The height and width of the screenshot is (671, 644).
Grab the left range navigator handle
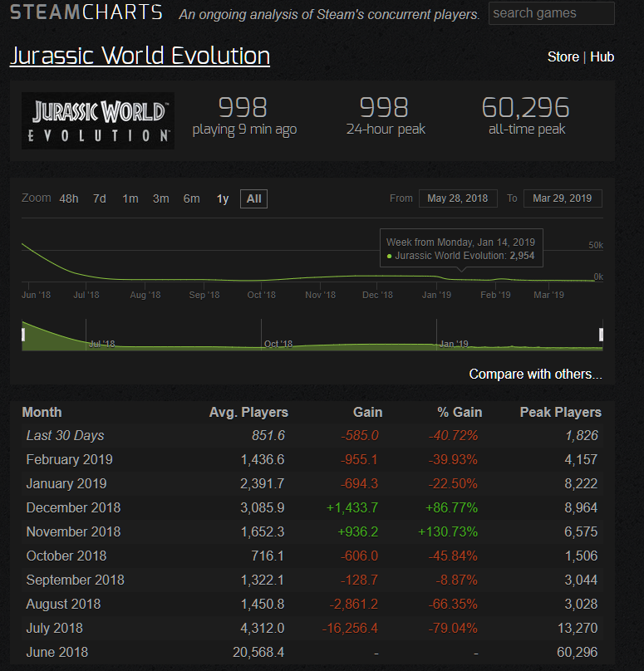23,335
